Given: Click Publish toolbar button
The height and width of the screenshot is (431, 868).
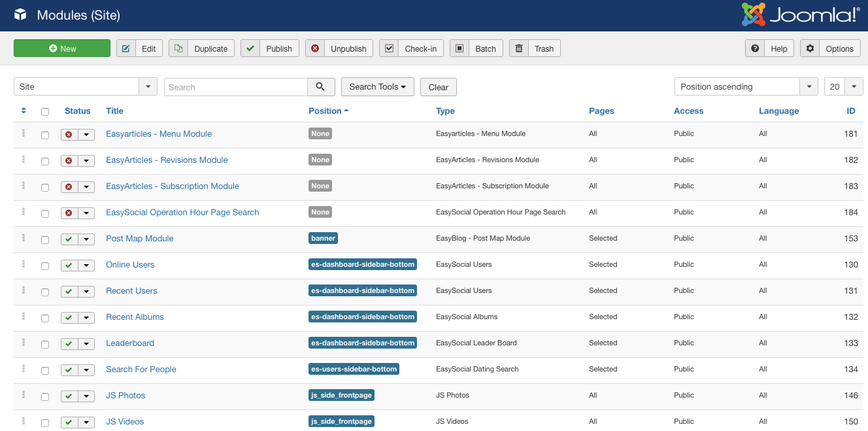Looking at the screenshot, I should (x=270, y=48).
